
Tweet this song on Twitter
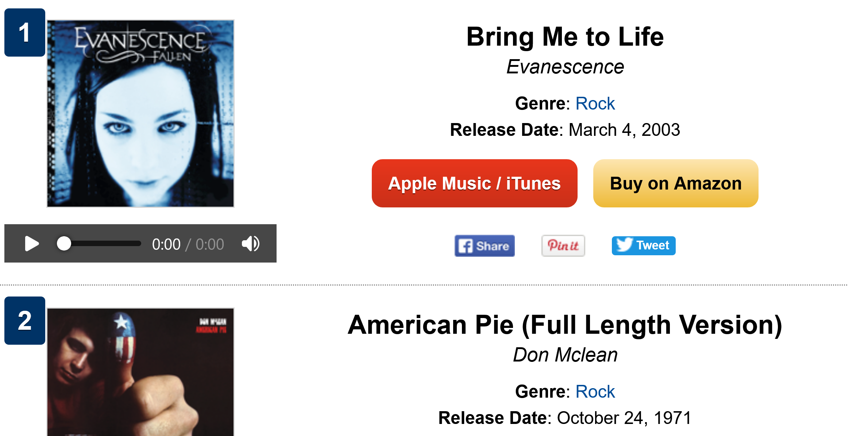[x=643, y=246]
